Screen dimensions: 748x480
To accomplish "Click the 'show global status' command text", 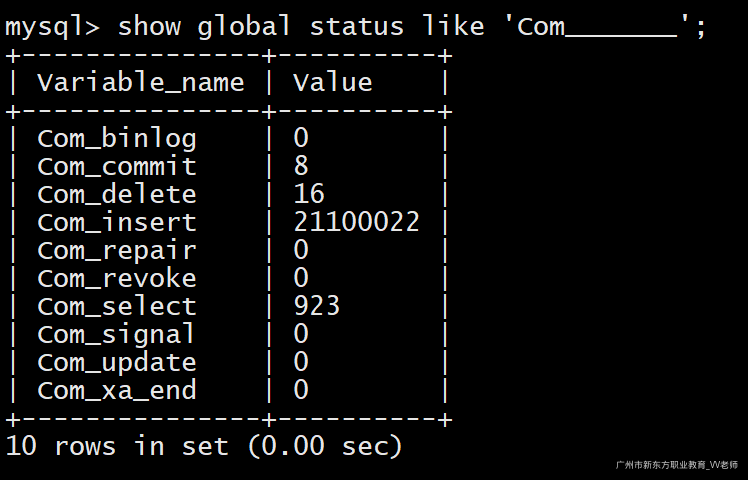I will point(260,26).
